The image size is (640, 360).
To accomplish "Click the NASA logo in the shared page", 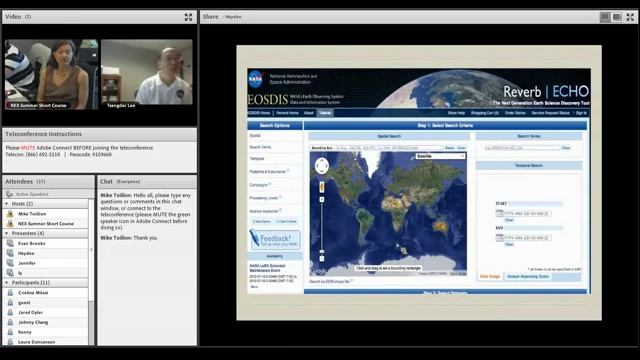I will tap(256, 79).
